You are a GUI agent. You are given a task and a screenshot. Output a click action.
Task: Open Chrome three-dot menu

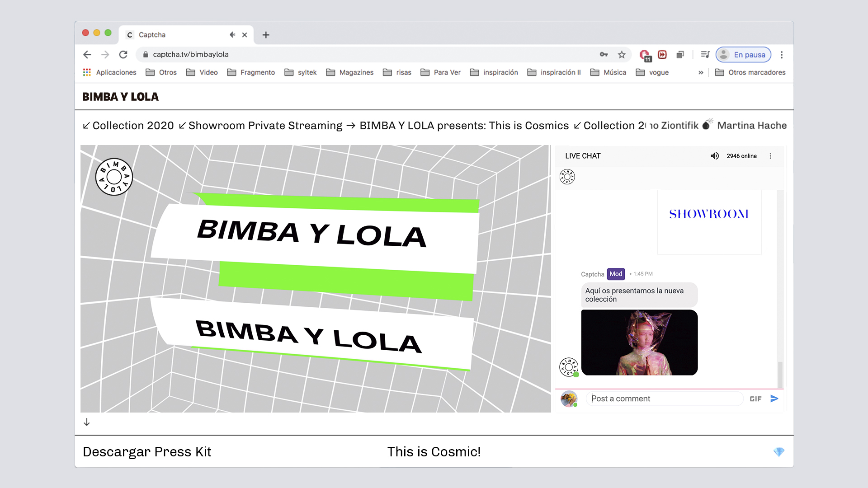[x=782, y=55]
